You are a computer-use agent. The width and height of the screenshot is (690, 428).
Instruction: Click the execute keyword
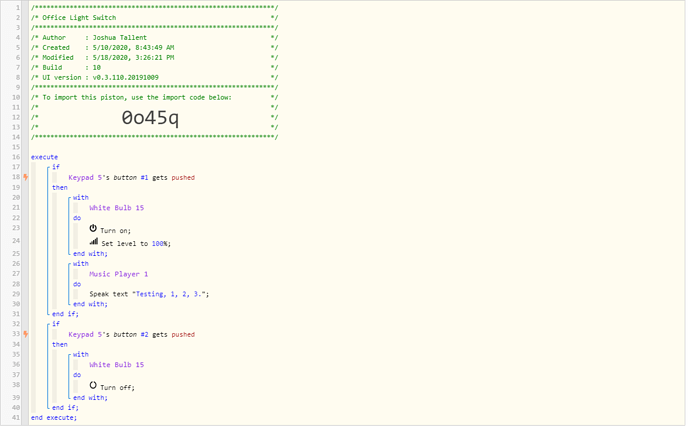click(x=44, y=157)
